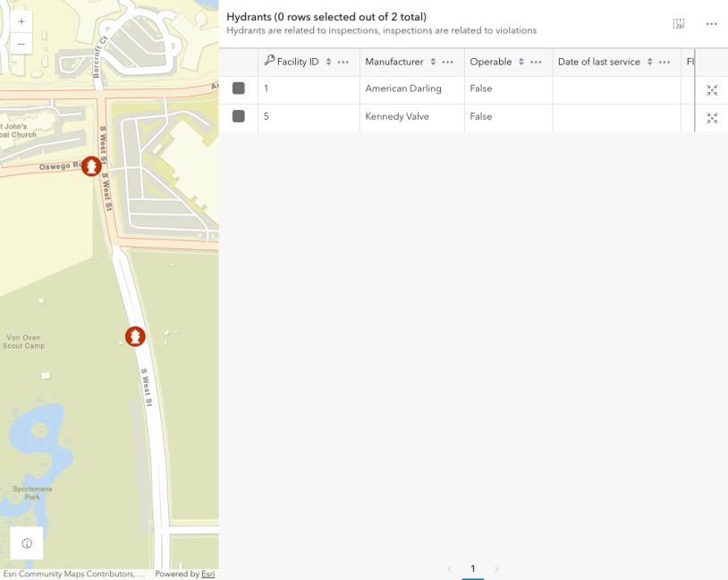The height and width of the screenshot is (580, 728).
Task: Go to page 1 of the table
Action: pos(473,568)
